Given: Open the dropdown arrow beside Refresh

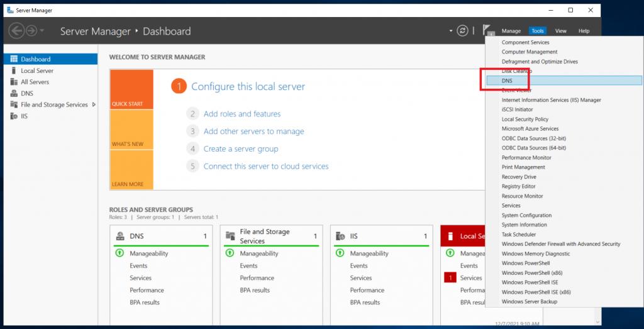Looking at the screenshot, I should [x=451, y=31].
